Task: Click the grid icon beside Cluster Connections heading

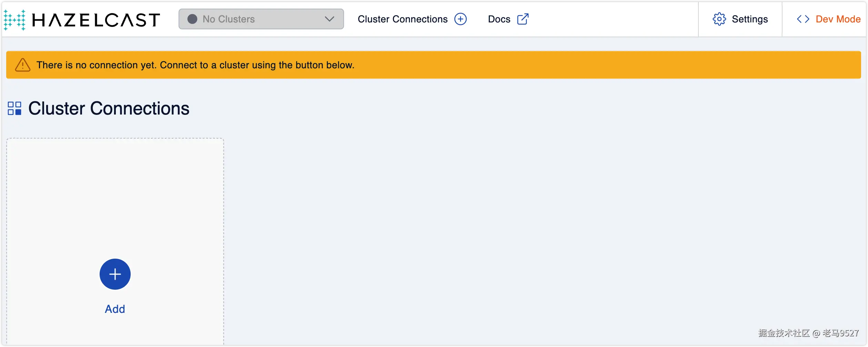Action: [14, 108]
